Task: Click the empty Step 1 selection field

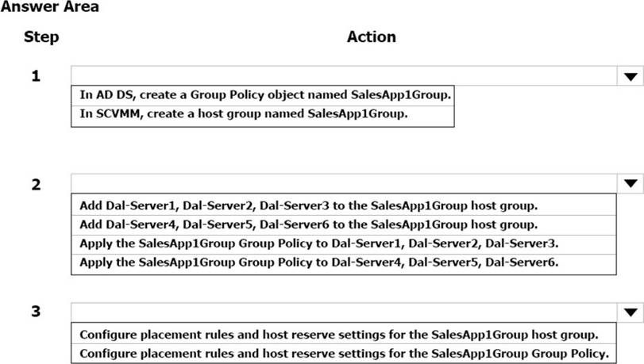Action: tap(343, 76)
